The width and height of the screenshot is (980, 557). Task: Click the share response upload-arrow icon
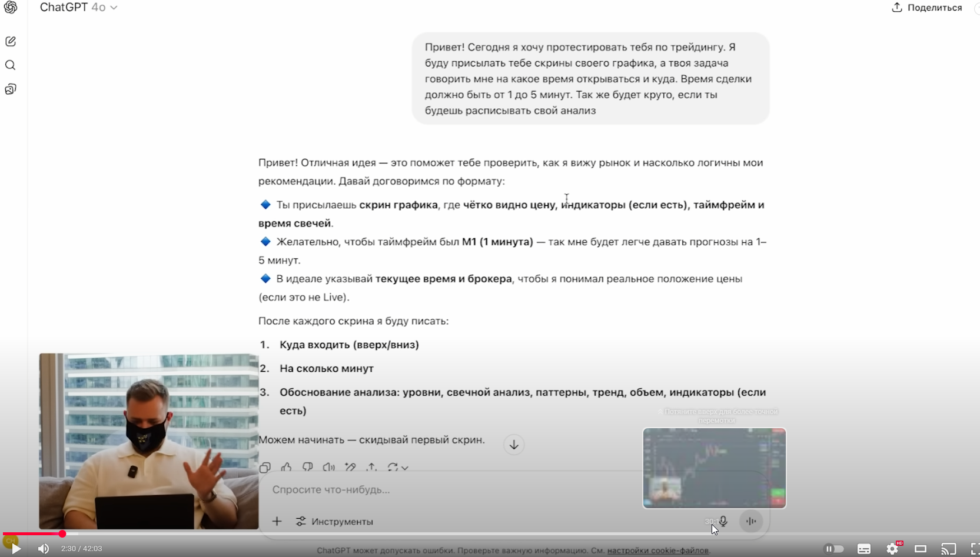371,468
